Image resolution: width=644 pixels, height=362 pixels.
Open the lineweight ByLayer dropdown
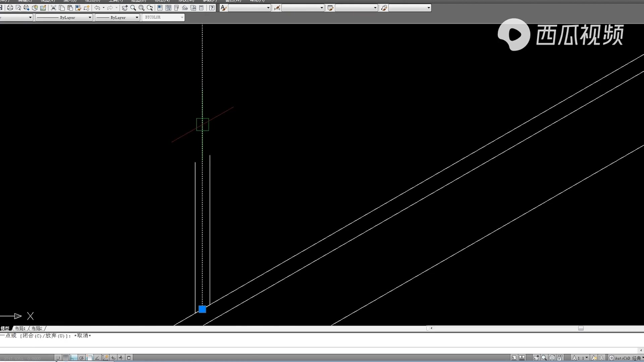click(x=117, y=17)
